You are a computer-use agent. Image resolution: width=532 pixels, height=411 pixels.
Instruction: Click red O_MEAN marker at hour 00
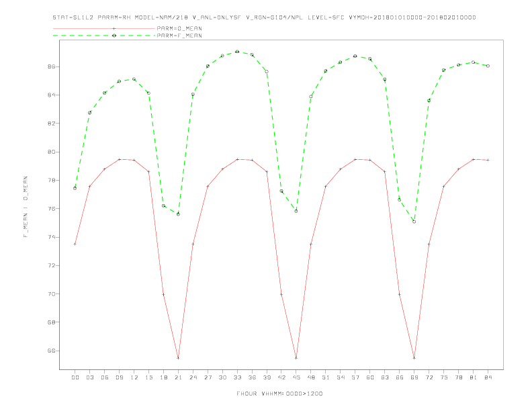[x=75, y=244]
